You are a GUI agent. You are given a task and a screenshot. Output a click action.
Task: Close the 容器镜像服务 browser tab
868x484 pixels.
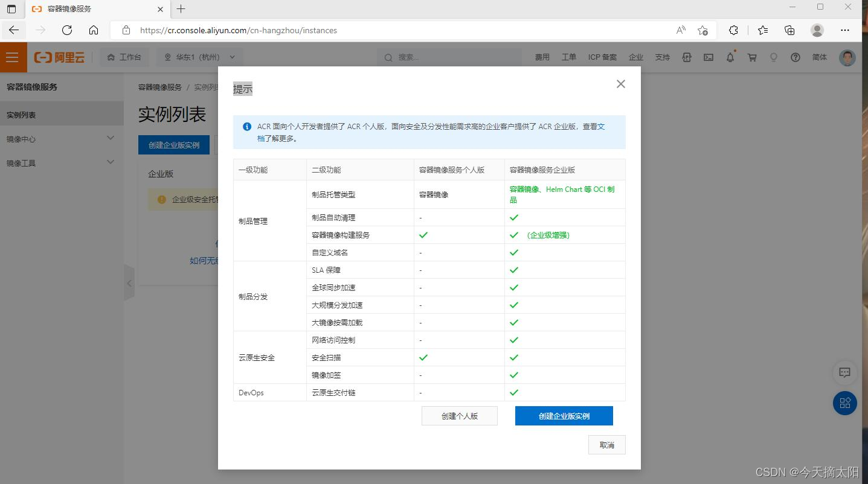point(160,9)
